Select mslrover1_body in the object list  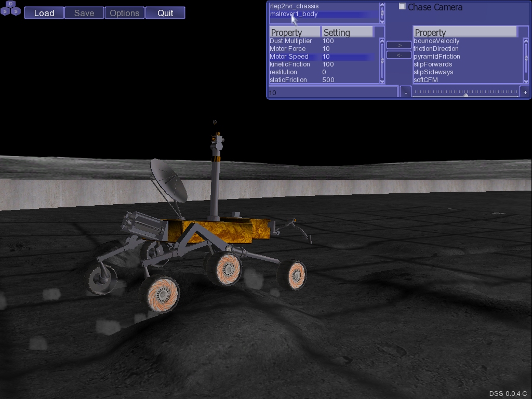(324, 14)
